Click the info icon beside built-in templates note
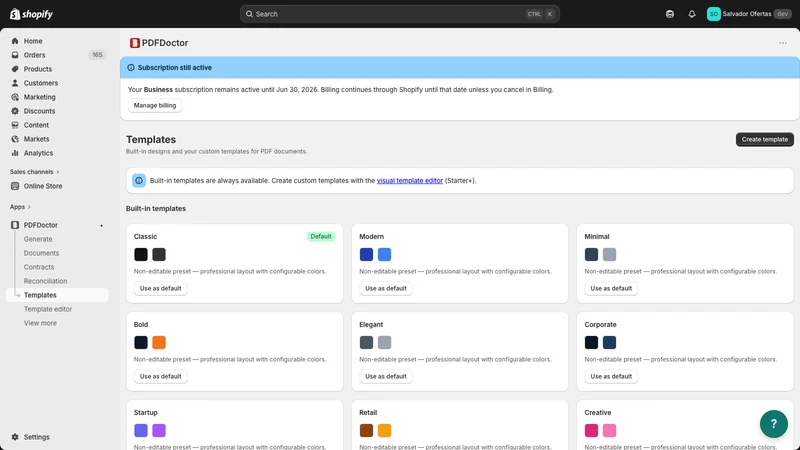Image resolution: width=800 pixels, height=450 pixels. pos(139,181)
